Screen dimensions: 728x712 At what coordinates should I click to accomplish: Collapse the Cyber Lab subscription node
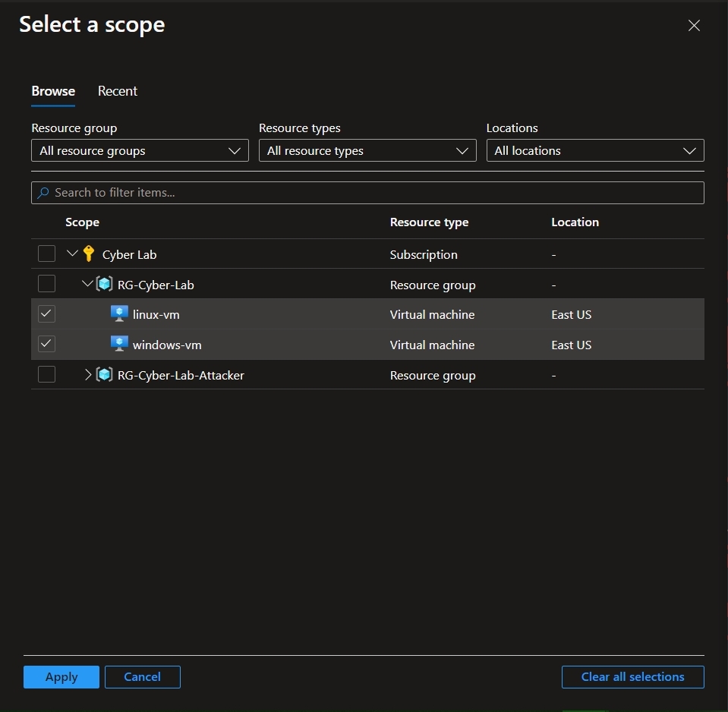click(x=72, y=254)
